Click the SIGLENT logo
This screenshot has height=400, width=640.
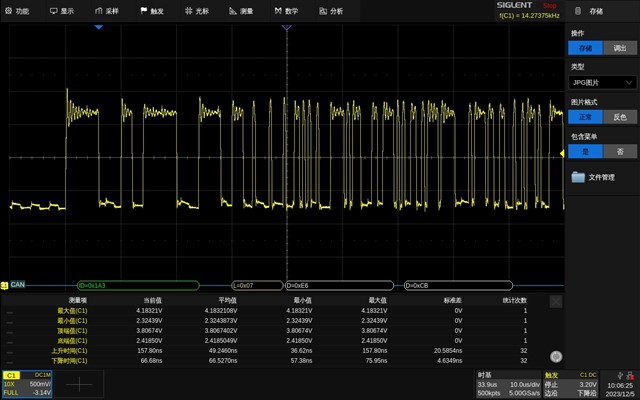click(x=514, y=5)
